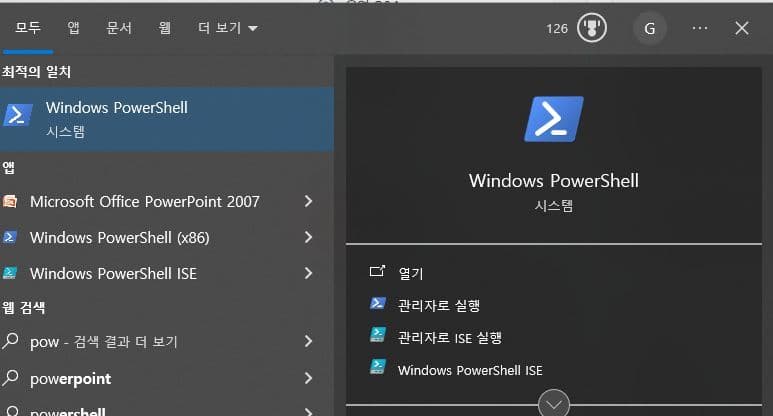This screenshot has width=773, height=416.
Task: Select Microsoft Office PowerPoint 2007 app result
Action: point(144,201)
